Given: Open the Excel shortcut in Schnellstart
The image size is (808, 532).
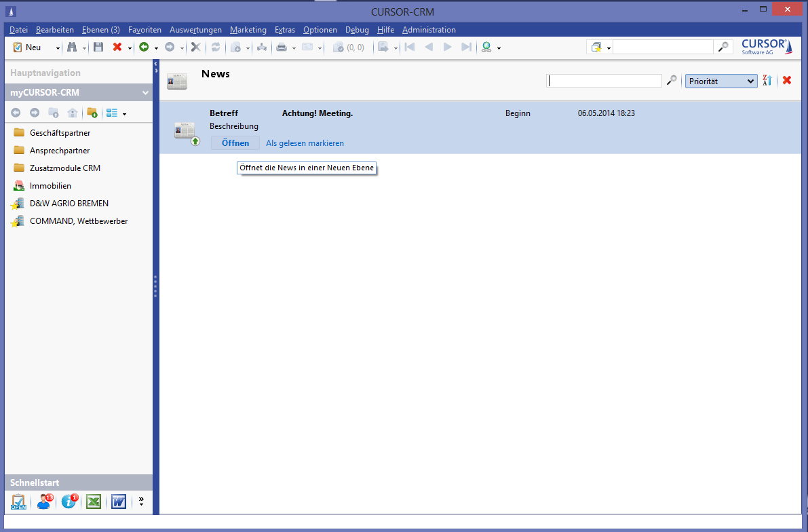Looking at the screenshot, I should 94,501.
